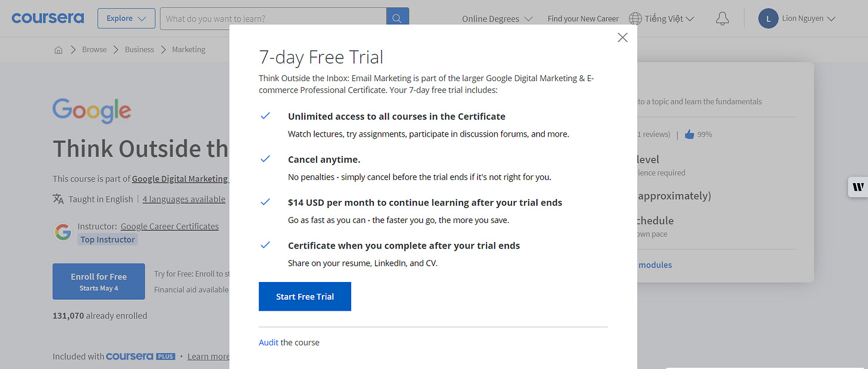Image resolution: width=868 pixels, height=369 pixels.
Task: Go to Business breadcrumb
Action: (139, 50)
